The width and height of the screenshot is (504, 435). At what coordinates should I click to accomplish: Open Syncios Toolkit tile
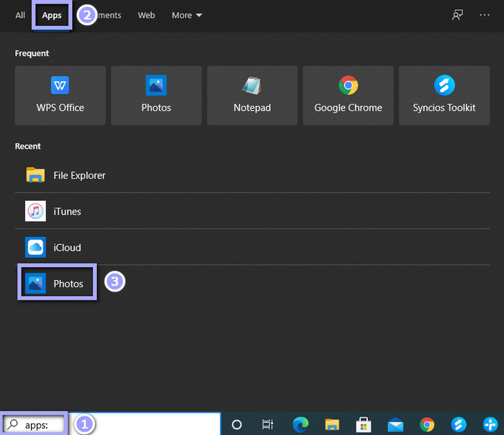444,96
